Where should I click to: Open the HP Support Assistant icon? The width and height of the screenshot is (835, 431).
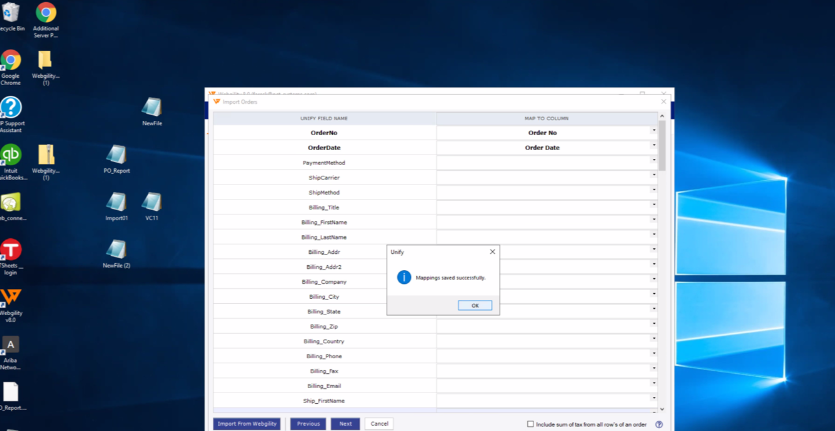(11, 107)
